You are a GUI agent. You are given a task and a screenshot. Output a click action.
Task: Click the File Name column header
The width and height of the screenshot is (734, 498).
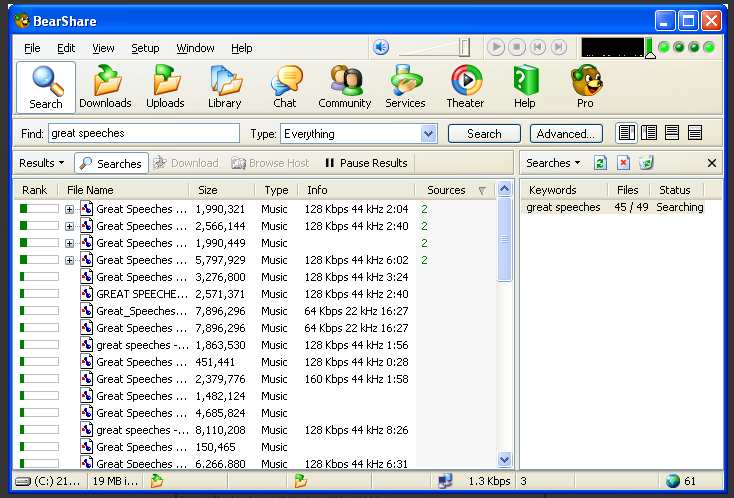[x=124, y=190]
